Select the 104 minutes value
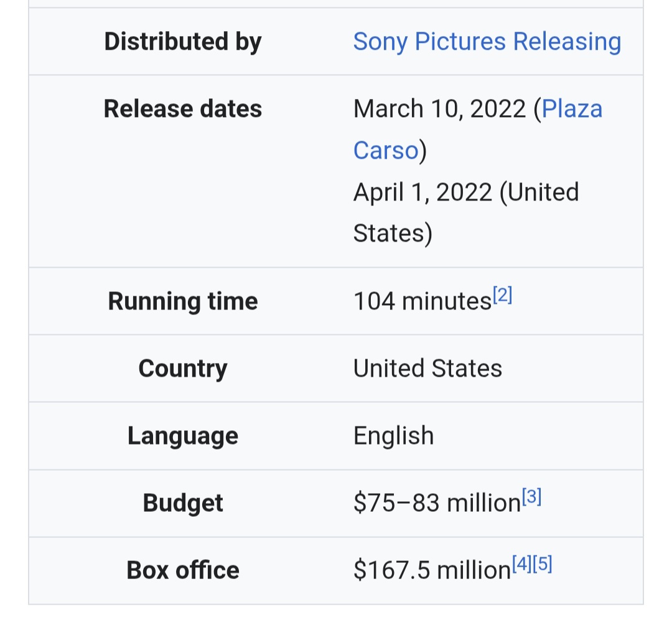The width and height of the screenshot is (672, 622). pos(422,301)
